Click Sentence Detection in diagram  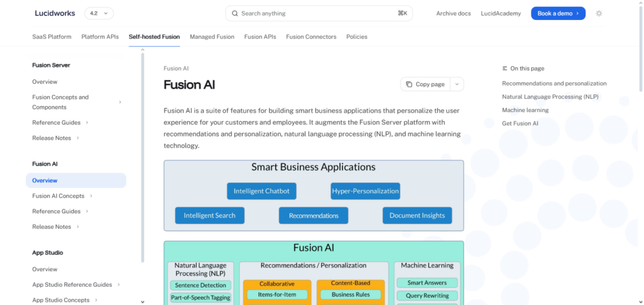coord(201,286)
